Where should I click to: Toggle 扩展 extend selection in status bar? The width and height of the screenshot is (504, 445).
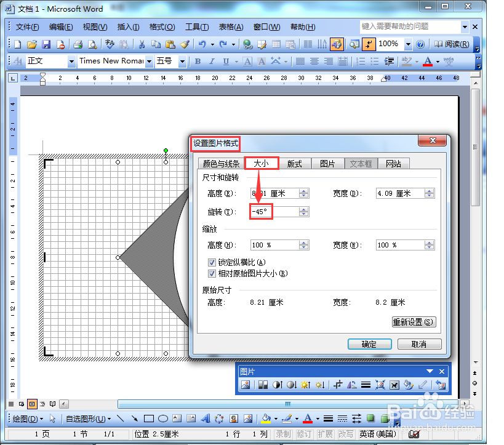[x=325, y=434]
